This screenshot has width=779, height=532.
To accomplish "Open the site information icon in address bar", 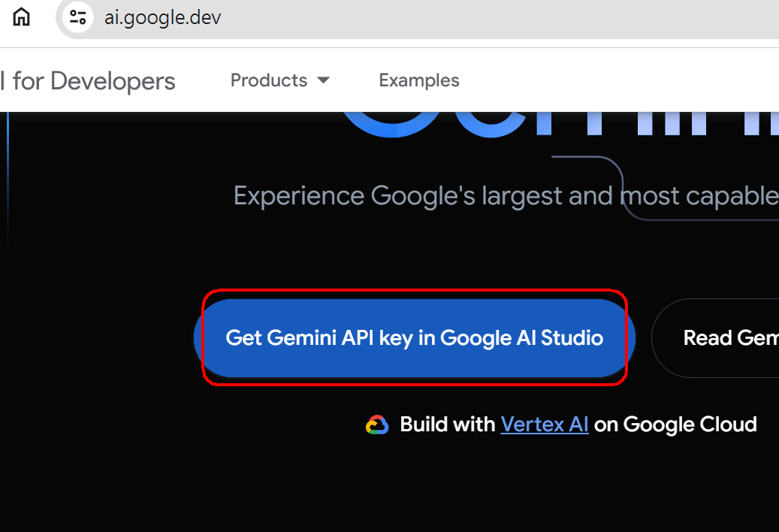I will [x=77, y=17].
